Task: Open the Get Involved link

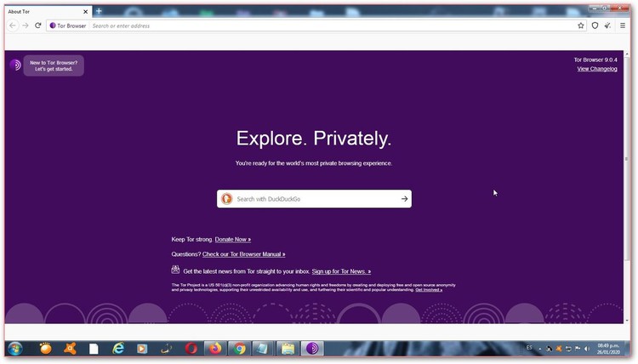Action: click(x=429, y=290)
